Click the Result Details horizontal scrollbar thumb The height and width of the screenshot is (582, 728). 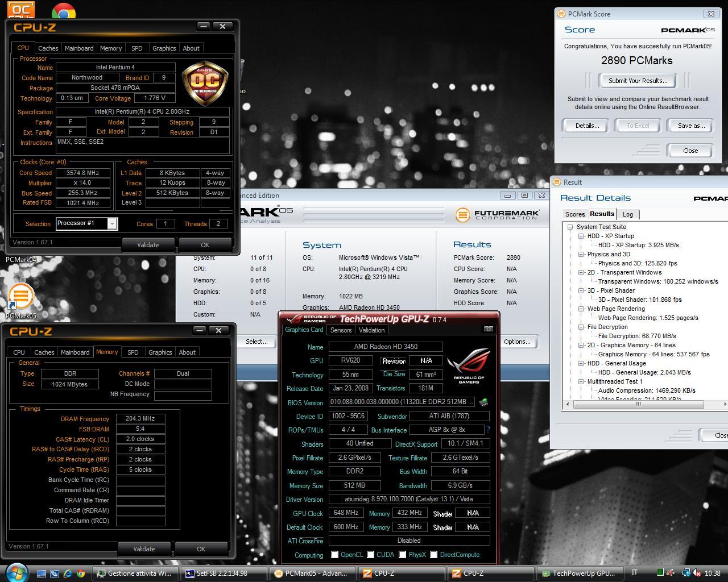tap(638, 404)
